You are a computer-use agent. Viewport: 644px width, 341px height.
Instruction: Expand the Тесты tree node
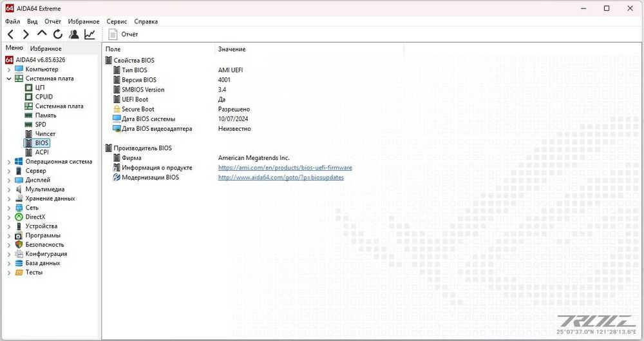tap(9, 273)
